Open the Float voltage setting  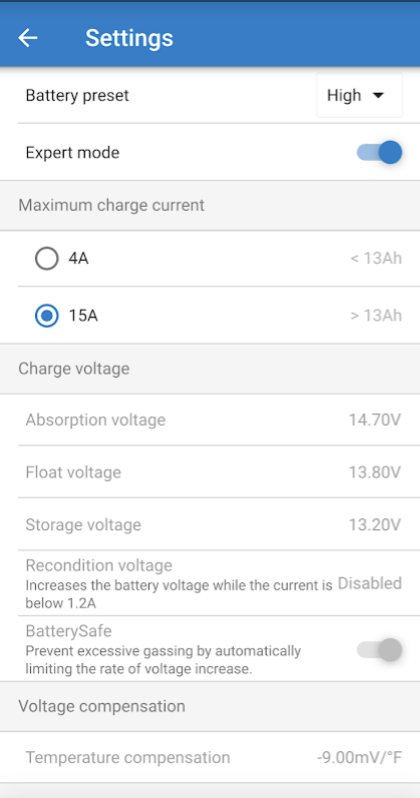tap(210, 472)
